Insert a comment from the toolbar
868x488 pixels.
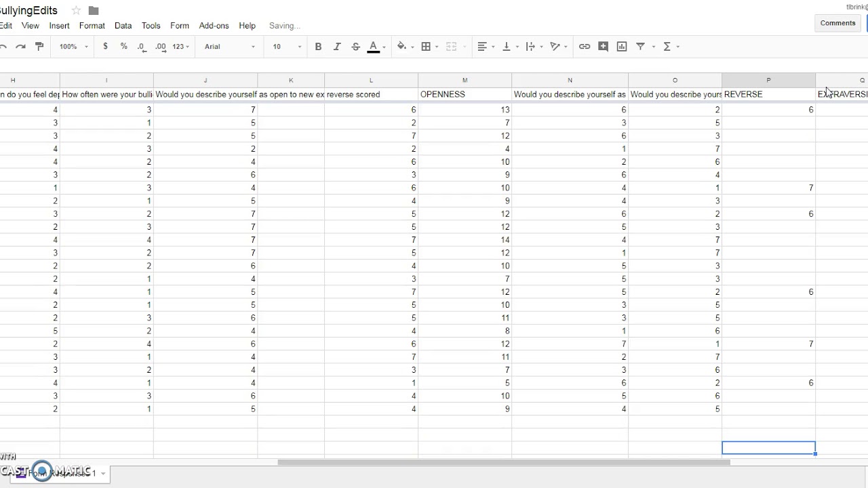[604, 47]
